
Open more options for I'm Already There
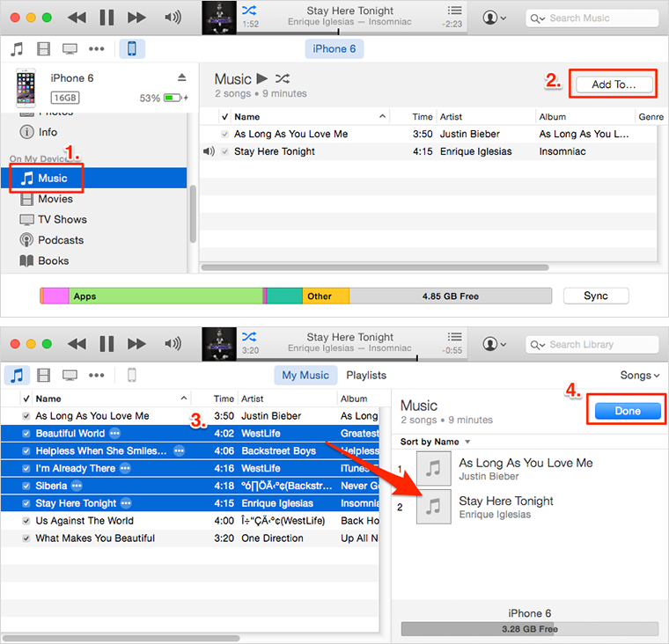tap(125, 468)
